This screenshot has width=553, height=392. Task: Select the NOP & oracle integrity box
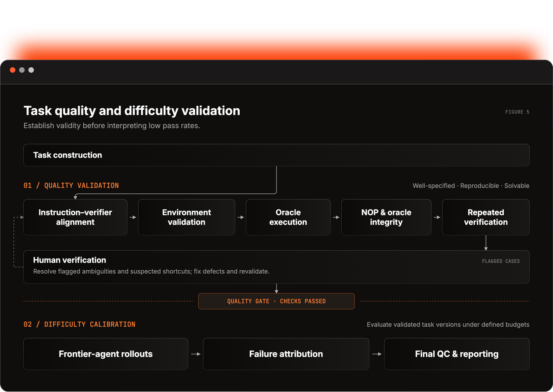pyautogui.click(x=386, y=217)
